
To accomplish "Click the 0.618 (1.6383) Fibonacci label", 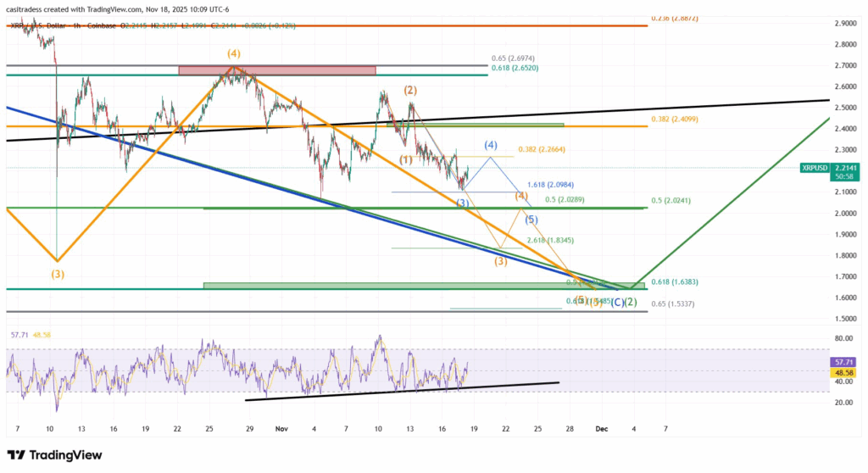I will 677,281.
